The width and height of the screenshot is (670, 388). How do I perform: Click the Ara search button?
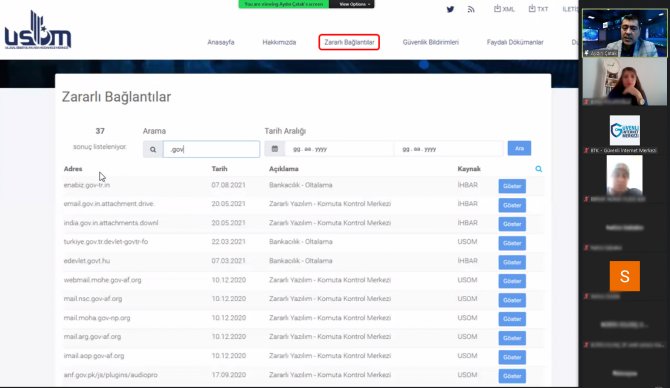point(519,148)
